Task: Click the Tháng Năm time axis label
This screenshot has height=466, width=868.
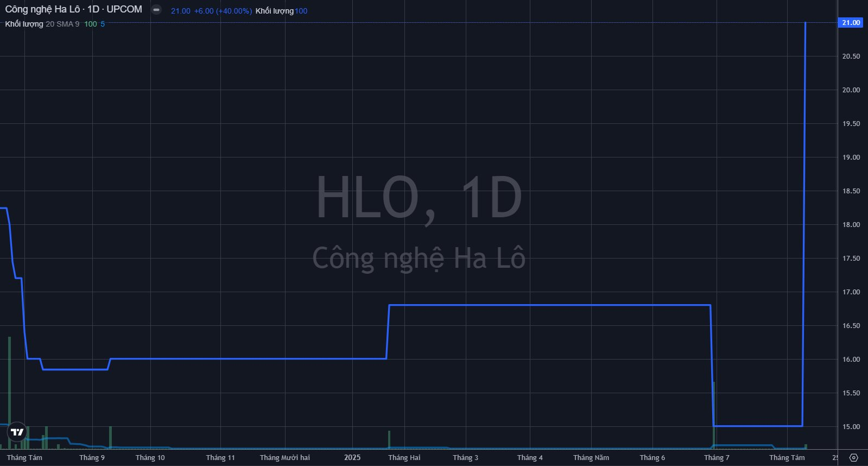Action: 591,457
